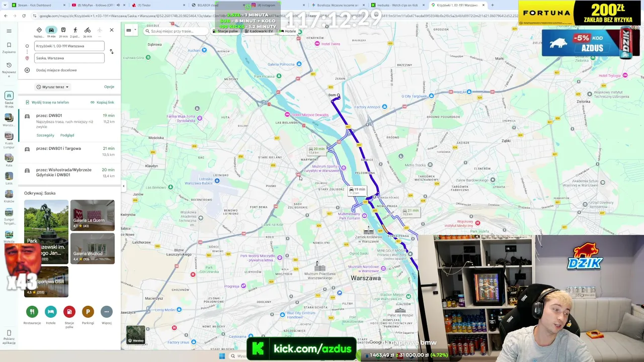Open the Opcje route options
Image resolution: width=644 pixels, height=362 pixels.
(x=109, y=87)
